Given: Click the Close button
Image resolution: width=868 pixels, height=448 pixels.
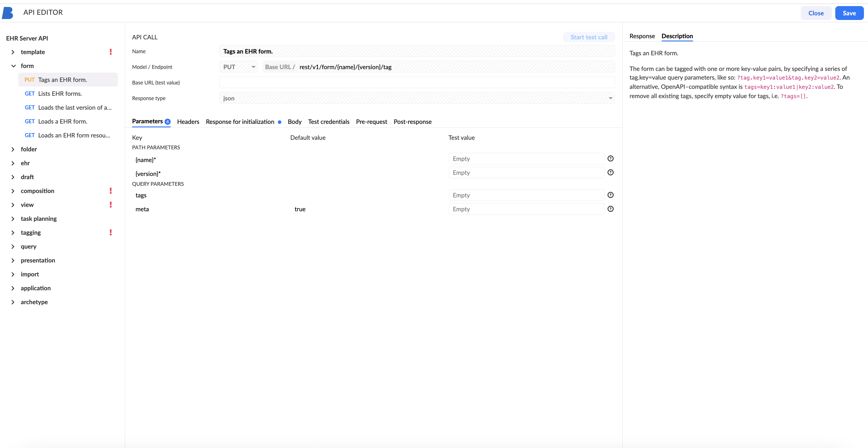Looking at the screenshot, I should (x=816, y=13).
